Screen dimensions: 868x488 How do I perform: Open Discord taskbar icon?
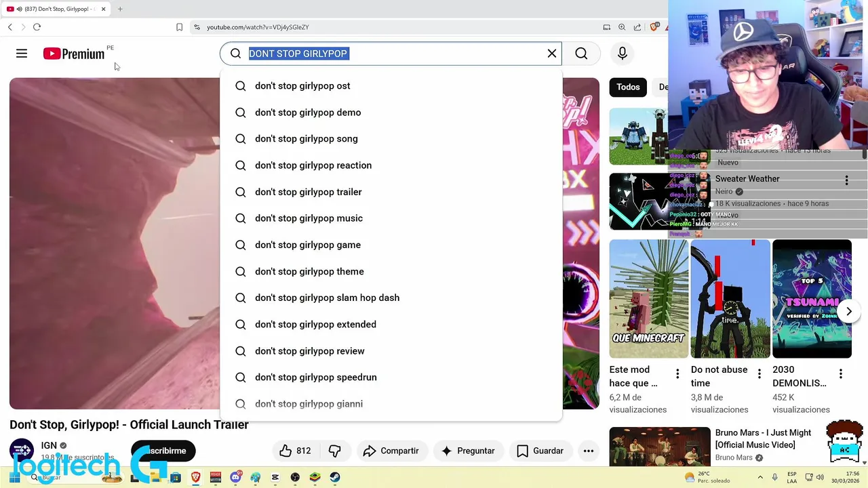(x=235, y=477)
